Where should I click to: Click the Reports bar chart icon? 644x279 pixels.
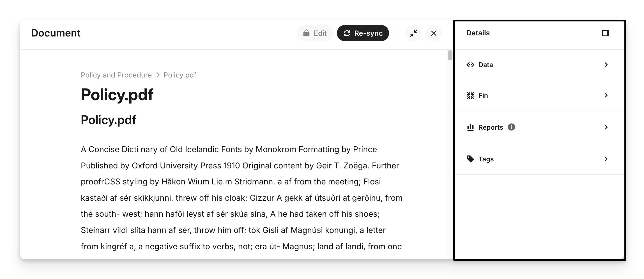(470, 127)
